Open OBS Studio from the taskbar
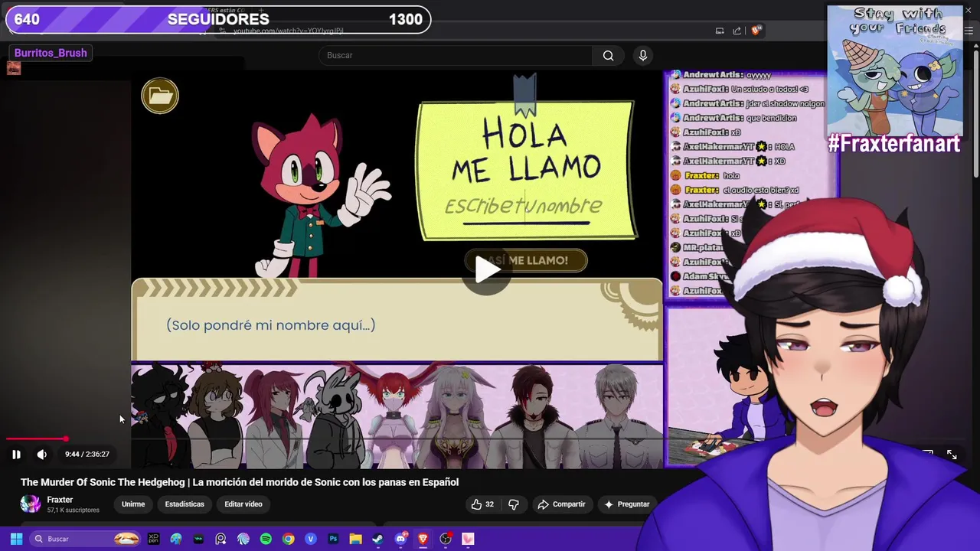 (446, 539)
